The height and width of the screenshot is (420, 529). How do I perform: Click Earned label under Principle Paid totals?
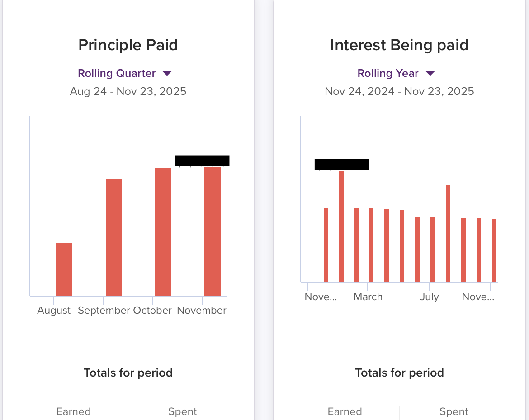pos(74,411)
